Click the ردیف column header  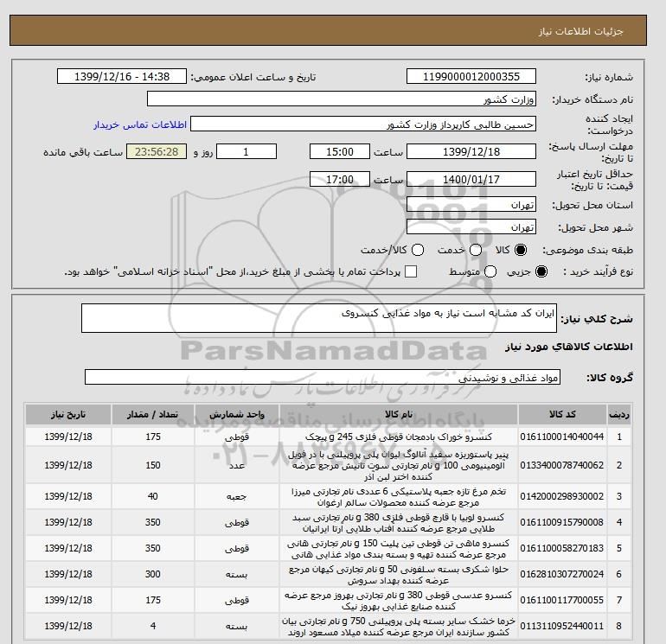click(619, 414)
